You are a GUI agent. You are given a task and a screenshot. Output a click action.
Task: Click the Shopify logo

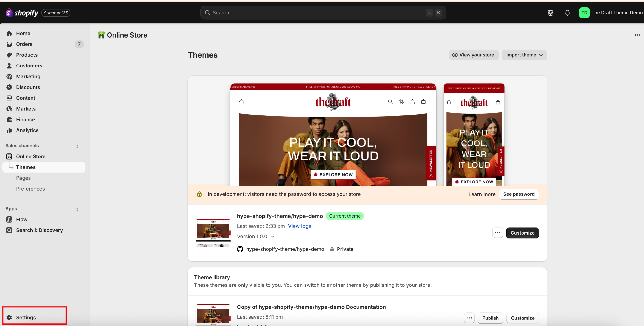coord(22,13)
